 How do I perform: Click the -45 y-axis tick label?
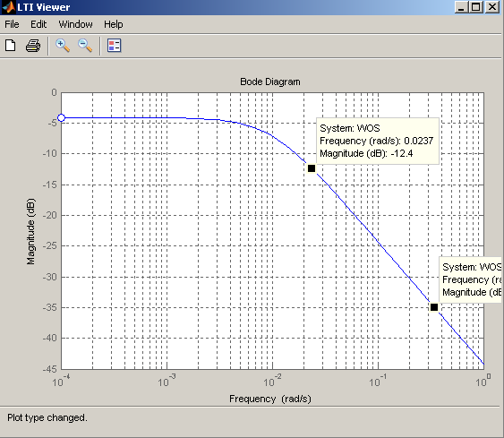point(50,369)
